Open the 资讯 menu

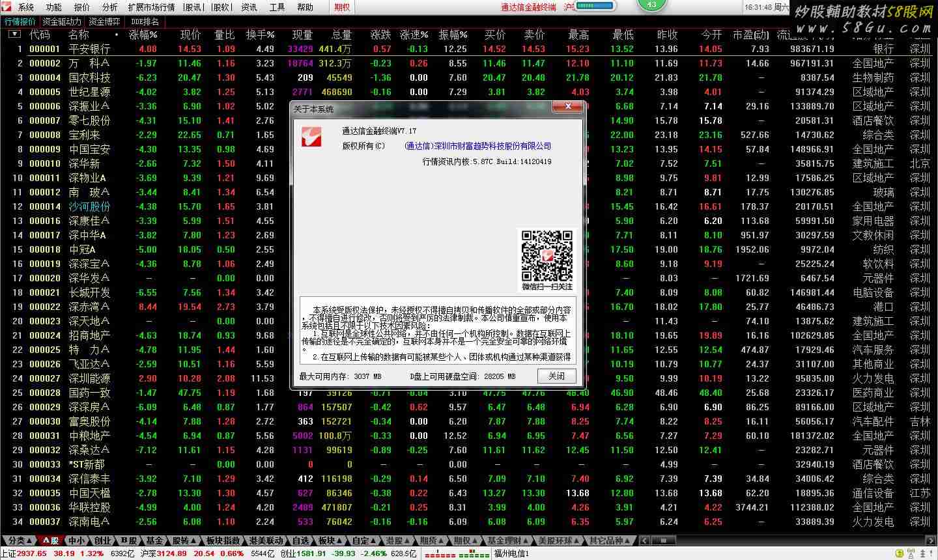[249, 7]
